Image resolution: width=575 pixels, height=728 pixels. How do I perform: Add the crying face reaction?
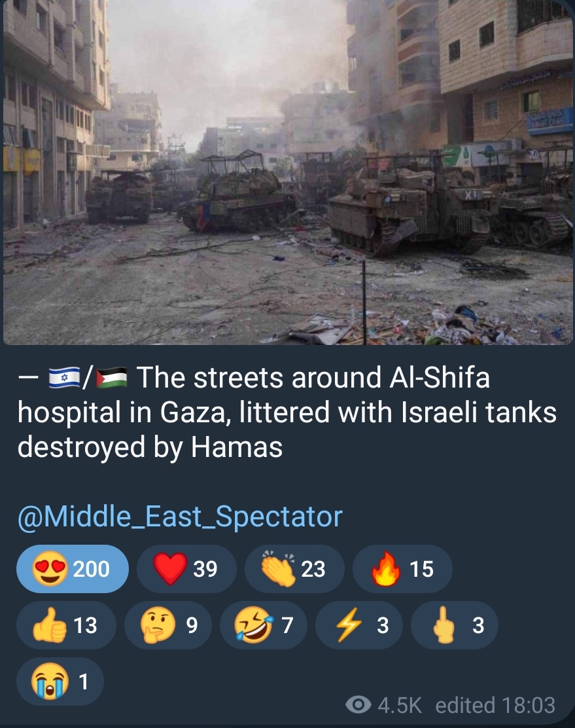click(x=60, y=682)
